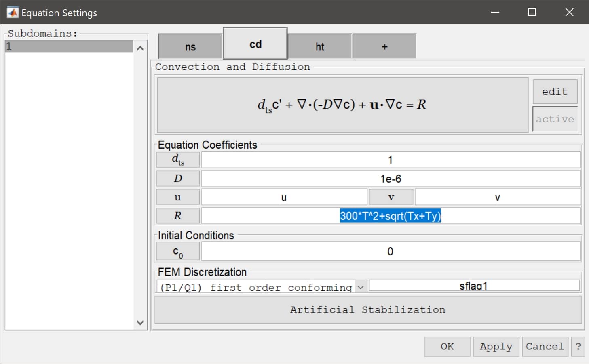Click the v coefficient label between velocity fields

point(391,197)
